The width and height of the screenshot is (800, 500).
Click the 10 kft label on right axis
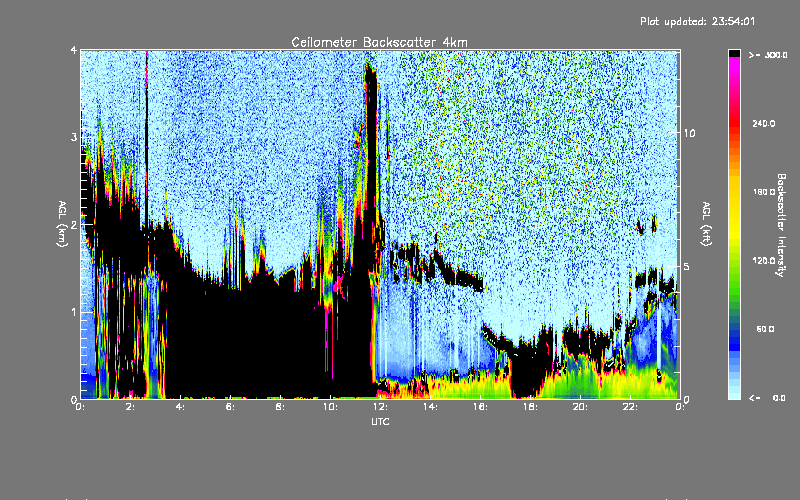click(689, 133)
